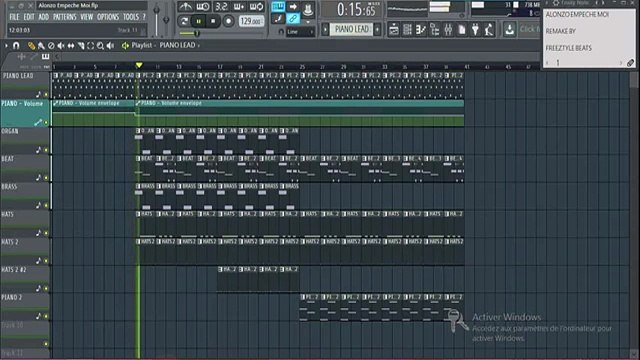
Task: Open the OPTIONS menu
Action: [x=108, y=17]
